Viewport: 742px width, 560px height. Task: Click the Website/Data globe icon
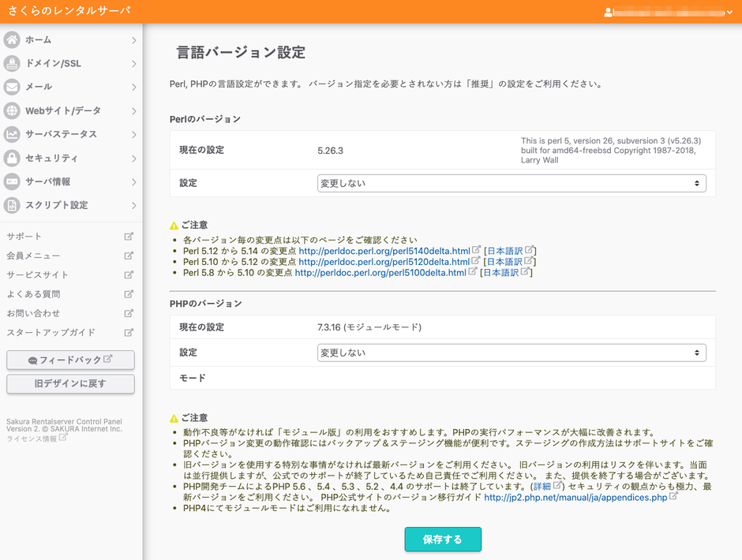12,111
